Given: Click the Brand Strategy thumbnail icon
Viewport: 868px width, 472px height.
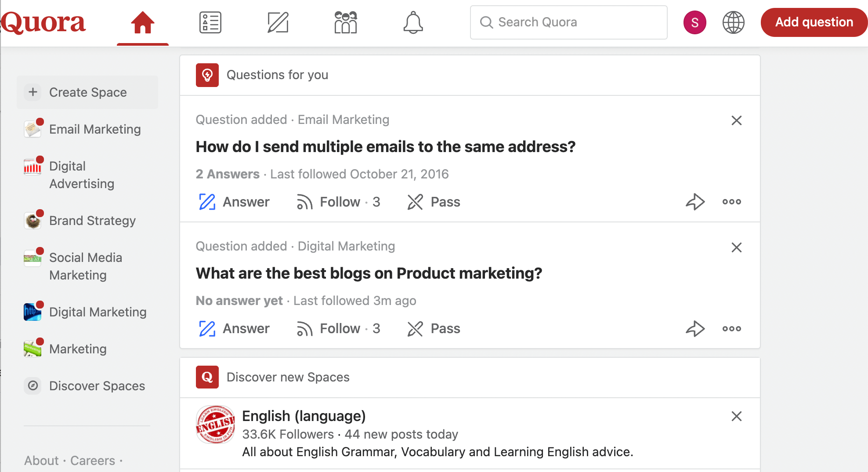Looking at the screenshot, I should point(33,221).
